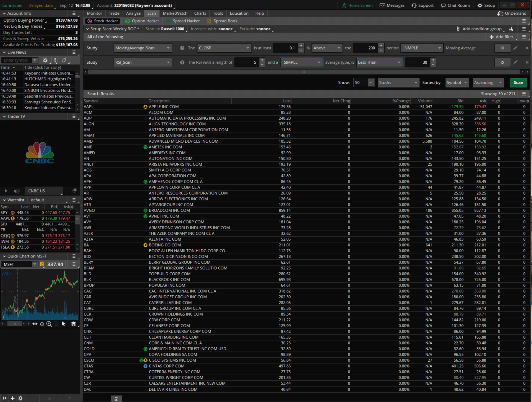Open the RSI_Scan study dropdown
This screenshot has height=402, width=532.
pyautogui.click(x=143, y=62)
